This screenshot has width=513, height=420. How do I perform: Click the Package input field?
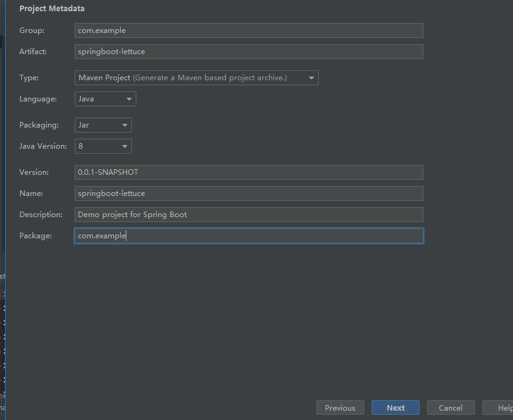point(248,236)
